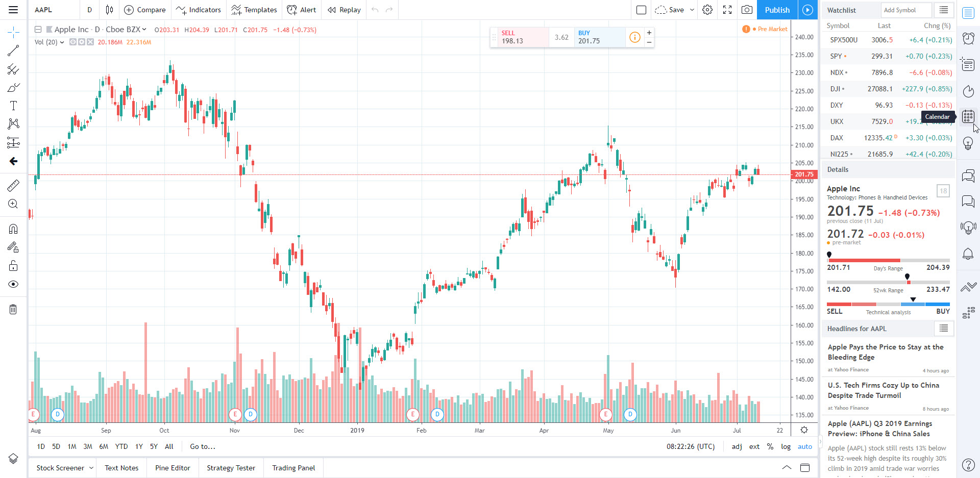Click the play button next to Publish
The width and height of the screenshot is (980, 478).
(807, 10)
